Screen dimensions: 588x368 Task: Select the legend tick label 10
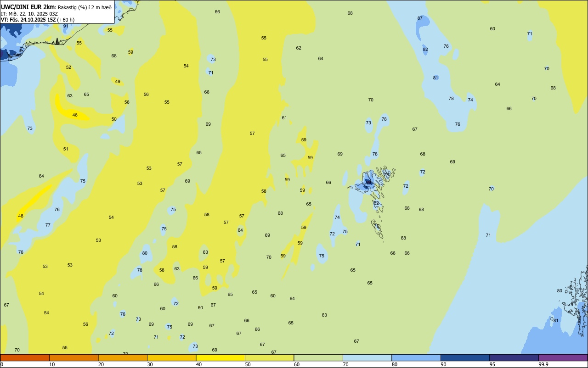point(52,364)
